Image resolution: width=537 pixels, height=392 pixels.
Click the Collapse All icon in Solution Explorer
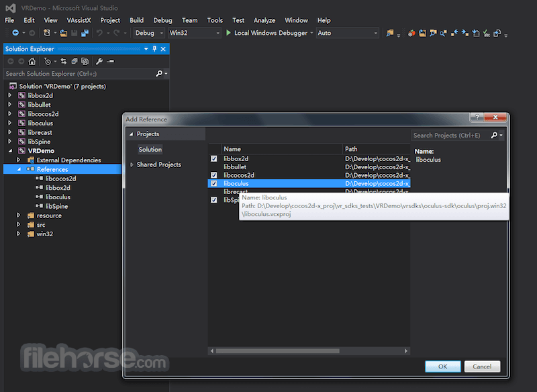pyautogui.click(x=74, y=61)
